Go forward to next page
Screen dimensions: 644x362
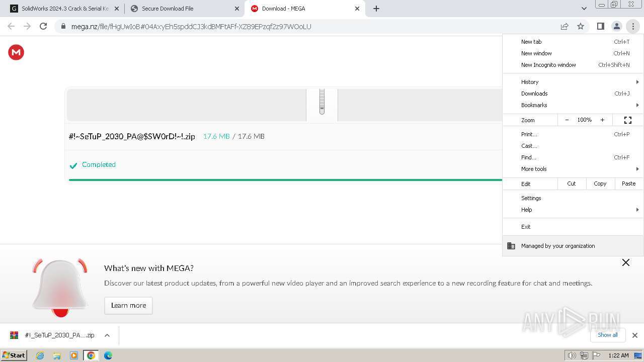(27, 26)
